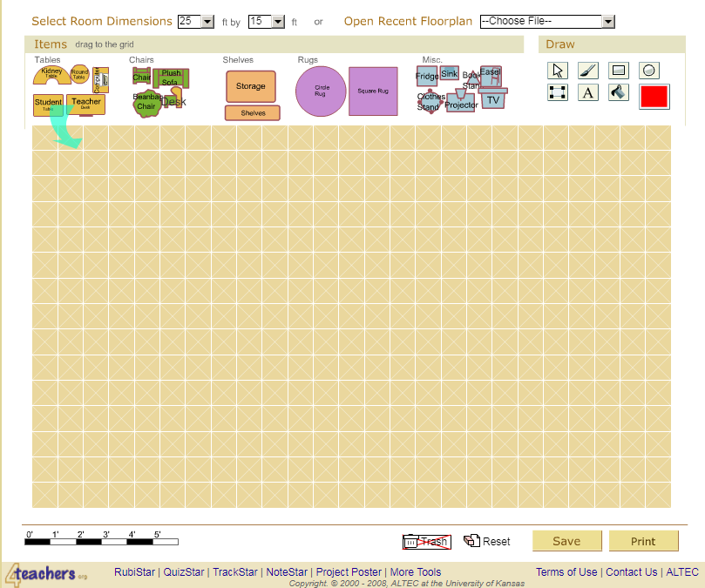Click the Storage shelf item
Viewport: 705px width, 588px height.
pyautogui.click(x=251, y=86)
